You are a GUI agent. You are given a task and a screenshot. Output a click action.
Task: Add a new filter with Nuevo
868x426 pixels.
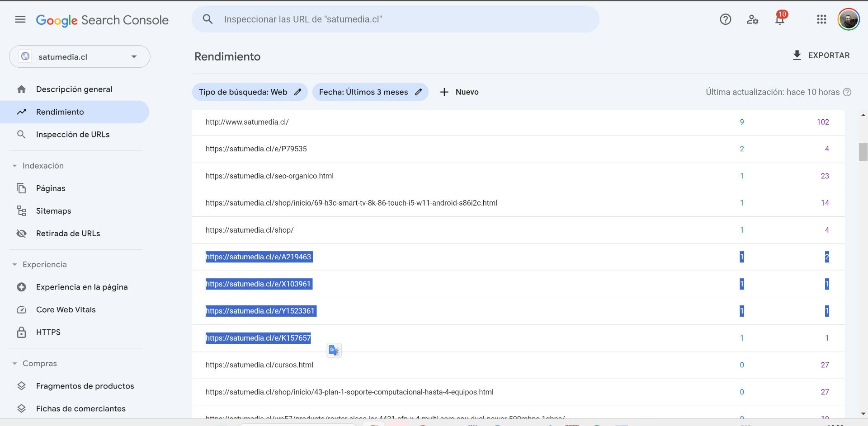[459, 92]
